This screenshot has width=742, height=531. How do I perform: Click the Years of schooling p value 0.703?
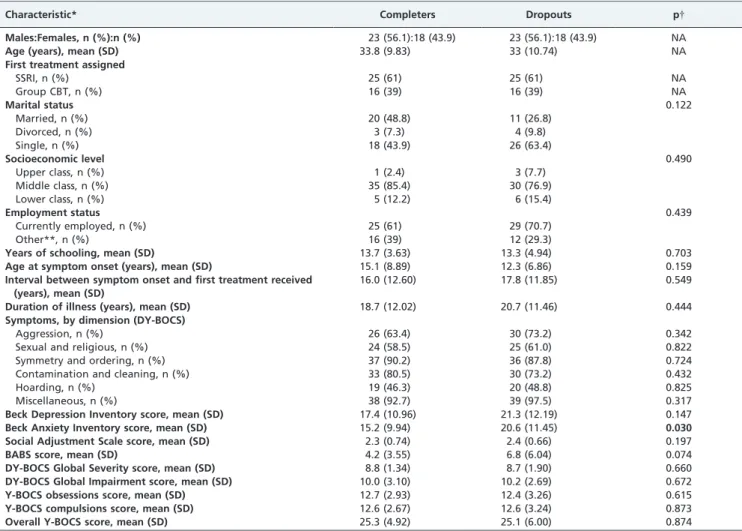tap(679, 253)
